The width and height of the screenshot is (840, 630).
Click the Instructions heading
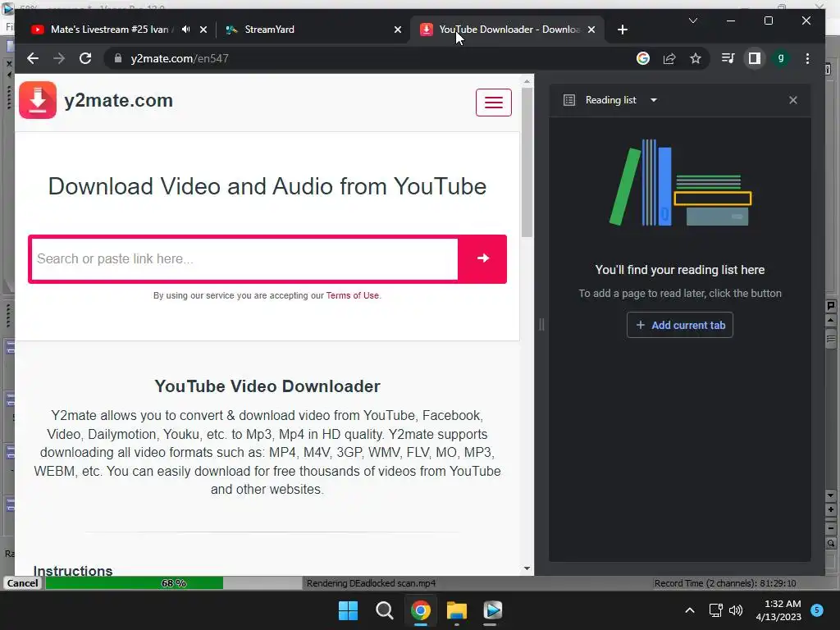click(x=73, y=571)
